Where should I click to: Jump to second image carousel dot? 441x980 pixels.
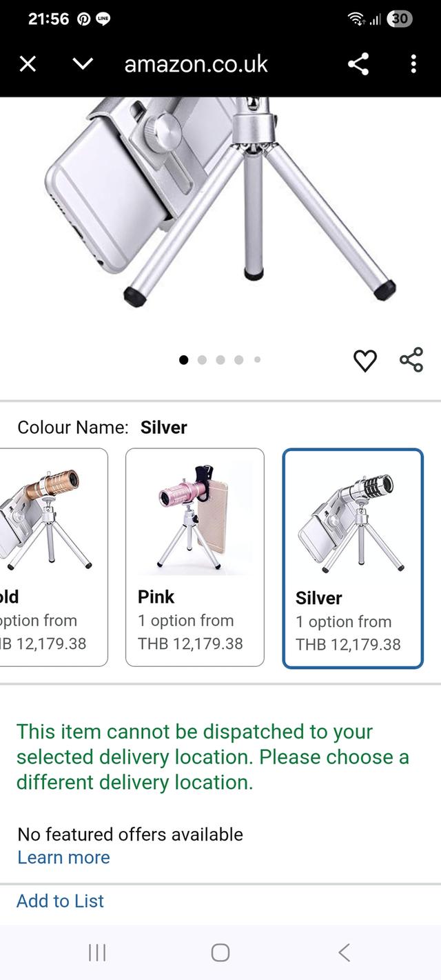tap(202, 359)
